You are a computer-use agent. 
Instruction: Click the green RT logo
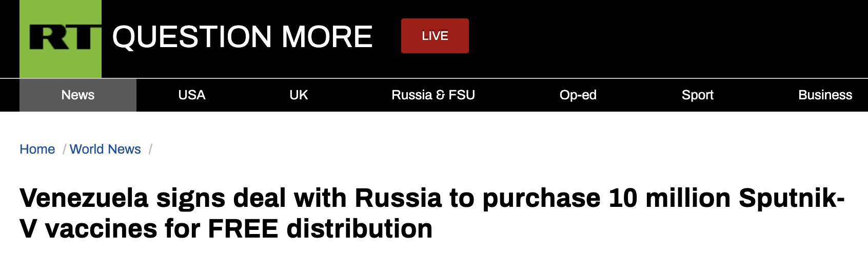61,38
